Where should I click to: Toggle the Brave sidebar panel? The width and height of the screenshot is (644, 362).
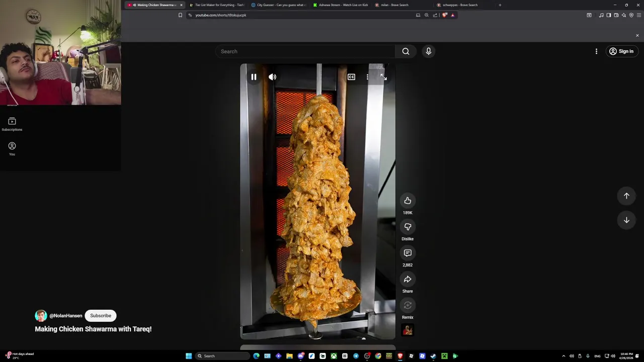point(609,15)
